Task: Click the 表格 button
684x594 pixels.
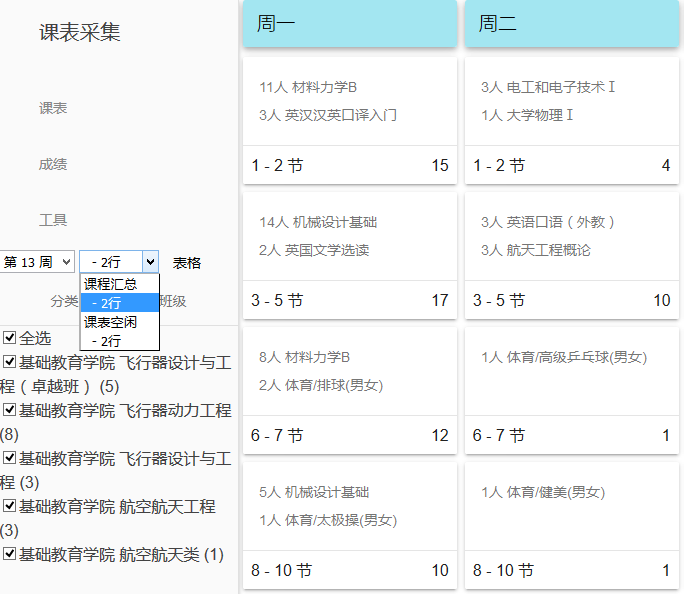Action: 187,263
